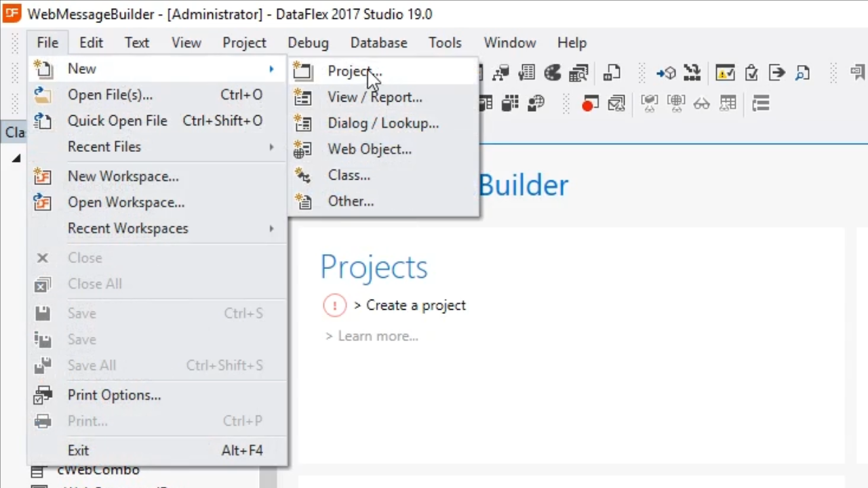Click the red breakpoint toolbar icon
The image size is (868, 488).
(589, 104)
